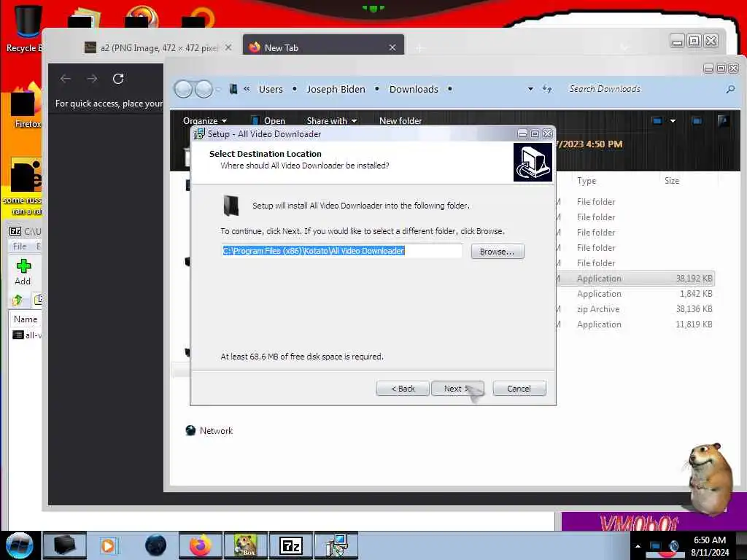
Task: Click the folder icon beside install description
Action: (231, 206)
